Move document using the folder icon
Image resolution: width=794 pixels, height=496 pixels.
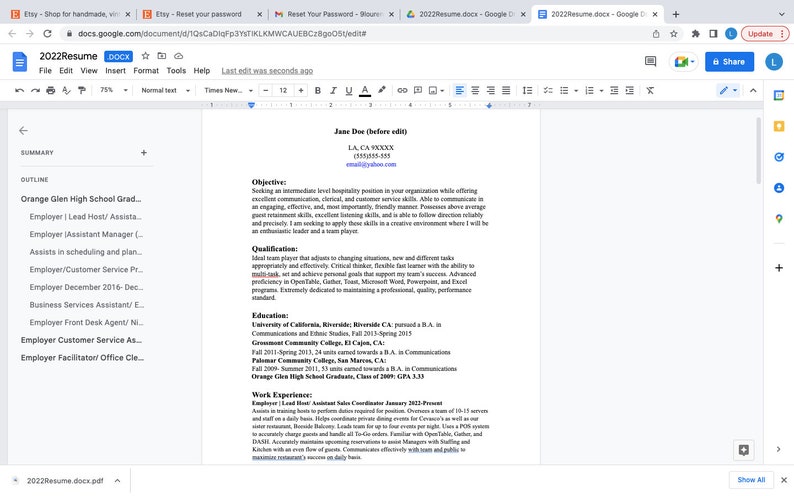[162, 56]
